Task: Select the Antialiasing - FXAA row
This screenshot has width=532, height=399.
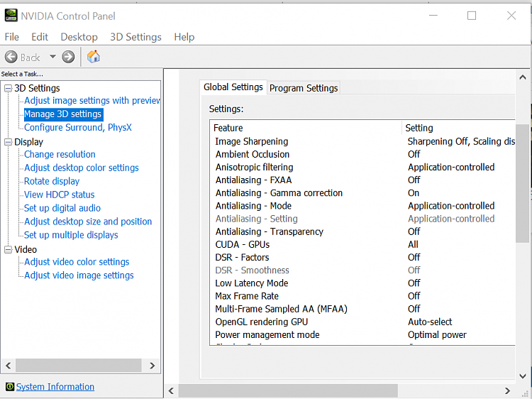Action: point(362,180)
